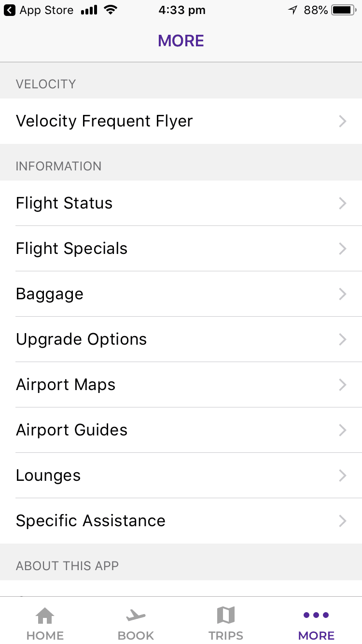Viewport: 362px width, 644px height.
Task: Open the Flight Specials entry
Action: pyautogui.click(x=72, y=249)
